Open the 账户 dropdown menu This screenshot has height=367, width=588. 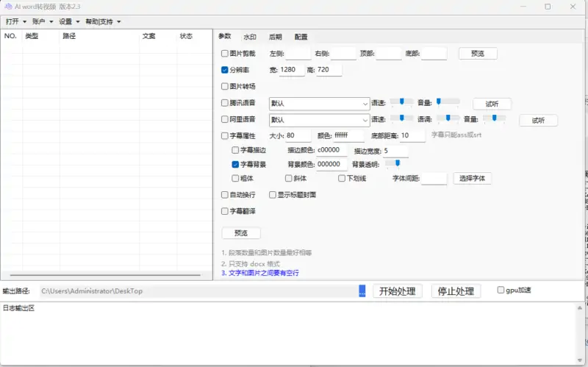point(43,22)
